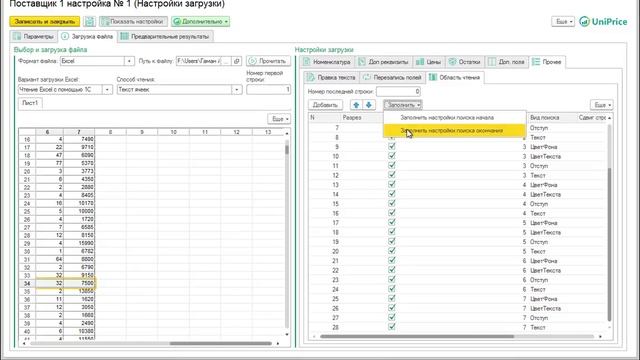The height and width of the screenshot is (360, 640).
Task: Open the Заполнить dropdown button
Action: click(403, 105)
